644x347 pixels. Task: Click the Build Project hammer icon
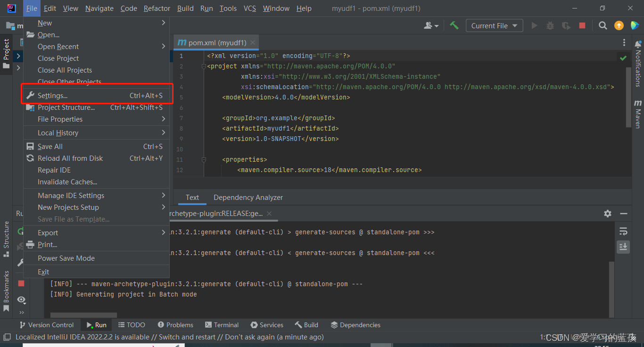(x=454, y=25)
